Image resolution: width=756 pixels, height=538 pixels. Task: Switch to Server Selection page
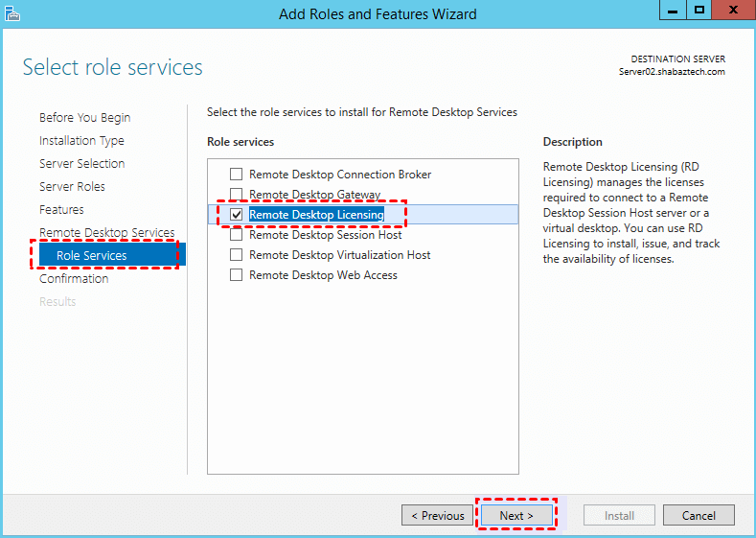(x=81, y=164)
